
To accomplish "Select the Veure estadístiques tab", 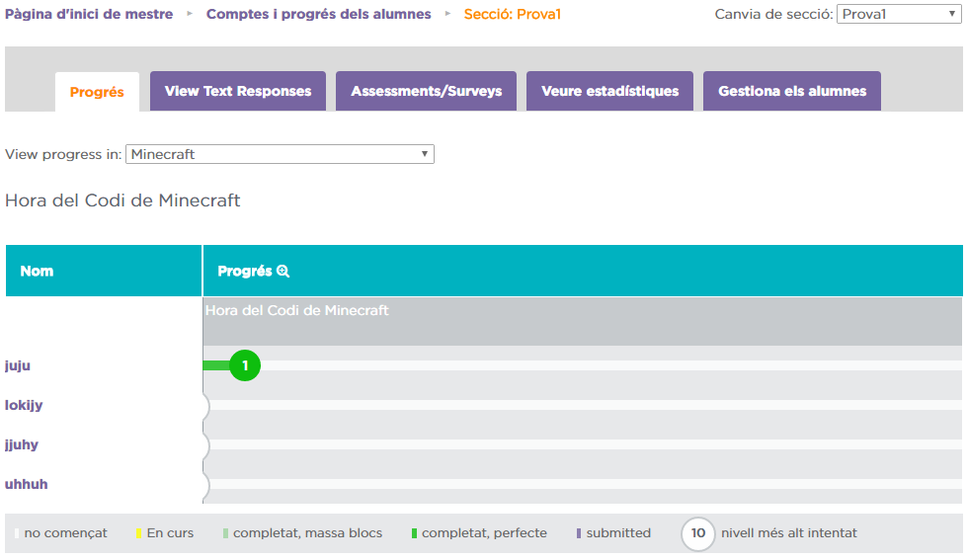I will click(x=609, y=91).
